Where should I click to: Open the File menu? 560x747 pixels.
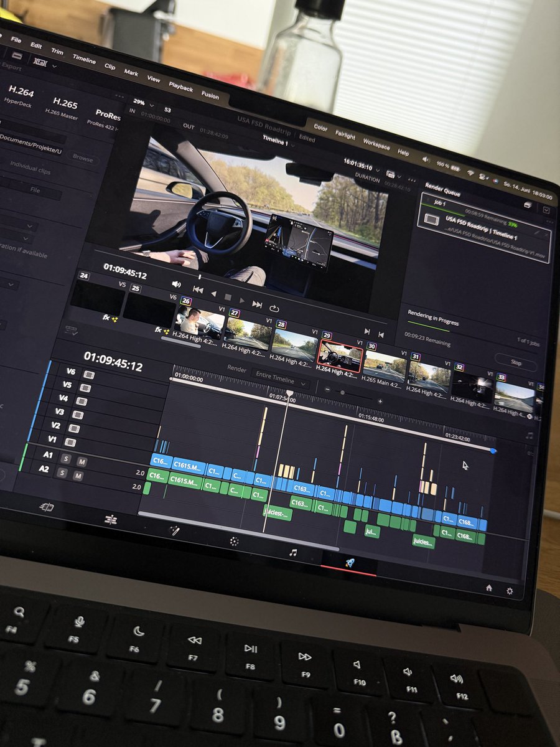[16, 39]
